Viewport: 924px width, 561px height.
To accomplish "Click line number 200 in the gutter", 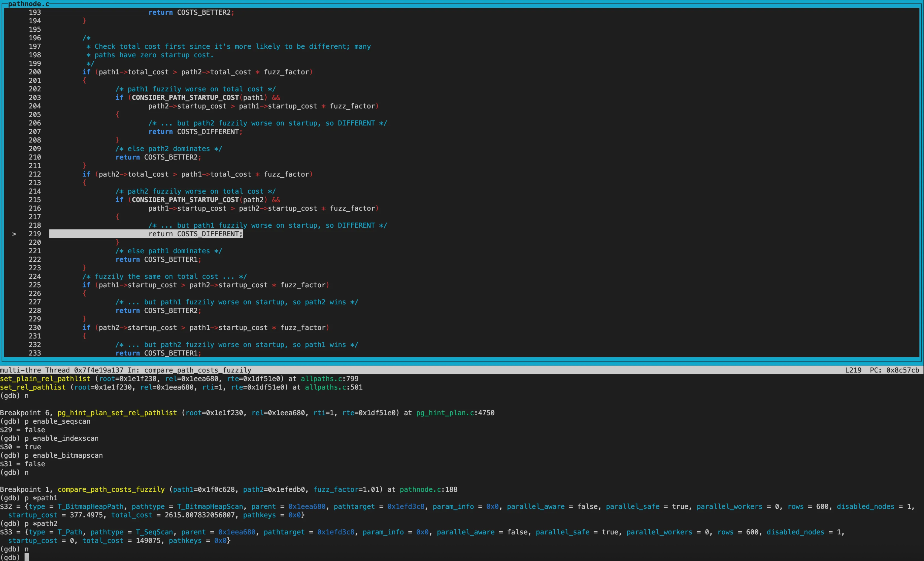I will tap(35, 72).
